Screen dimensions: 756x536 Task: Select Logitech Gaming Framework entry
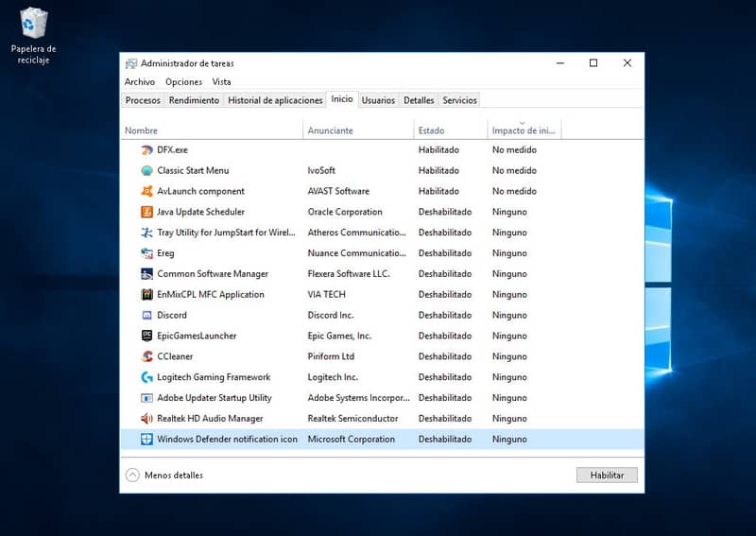(214, 377)
